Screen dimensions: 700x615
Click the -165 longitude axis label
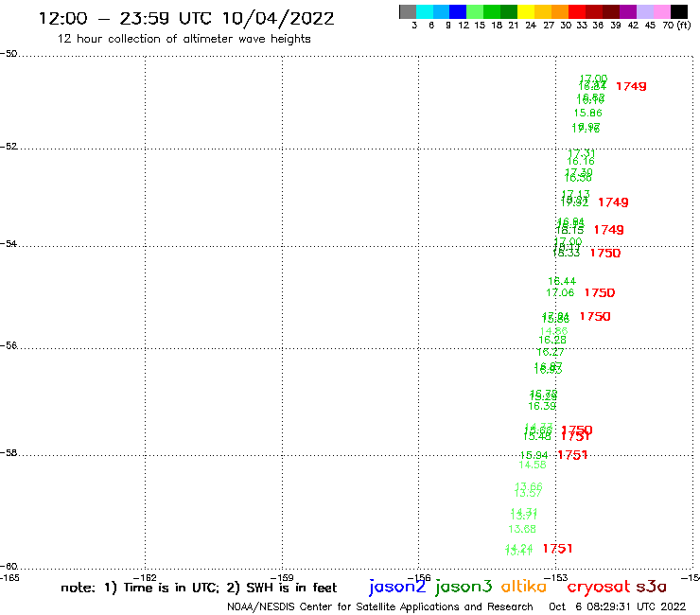9,578
